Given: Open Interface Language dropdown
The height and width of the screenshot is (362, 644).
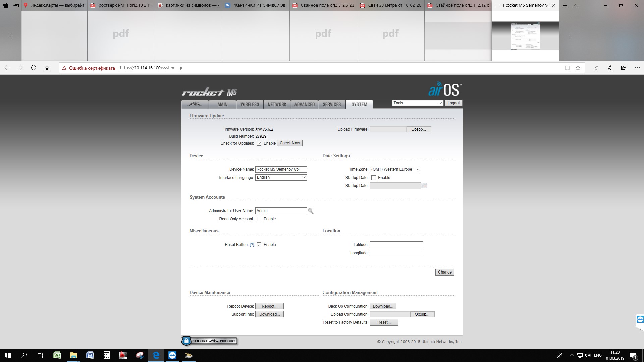Looking at the screenshot, I should pos(281,177).
